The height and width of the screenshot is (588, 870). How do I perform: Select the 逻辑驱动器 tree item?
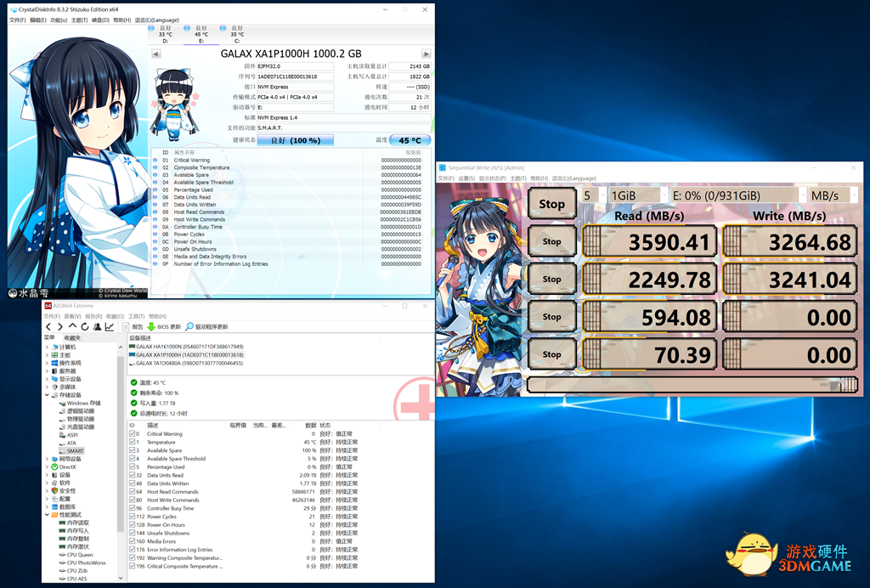point(76,411)
